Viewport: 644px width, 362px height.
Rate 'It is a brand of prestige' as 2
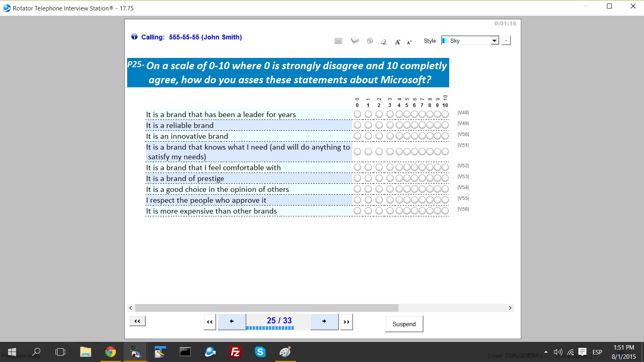tap(379, 178)
